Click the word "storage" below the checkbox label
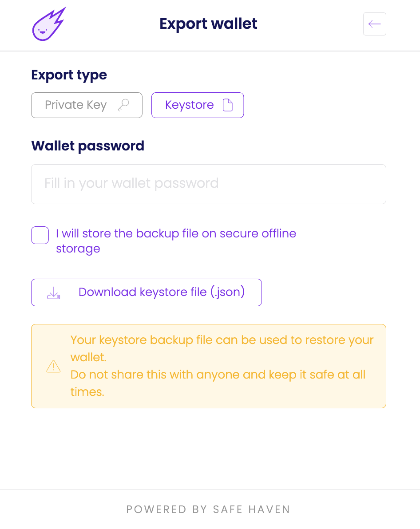The width and height of the screenshot is (420, 529). point(78,249)
